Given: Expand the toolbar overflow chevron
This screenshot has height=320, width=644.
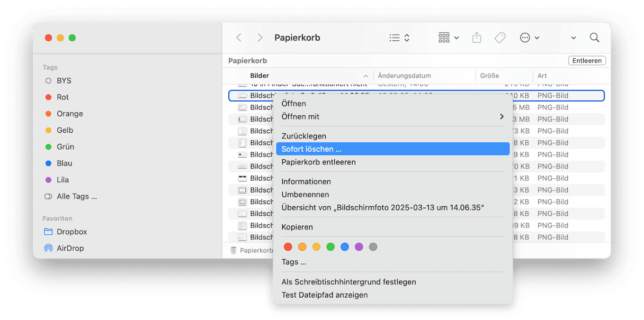Looking at the screenshot, I should 574,38.
